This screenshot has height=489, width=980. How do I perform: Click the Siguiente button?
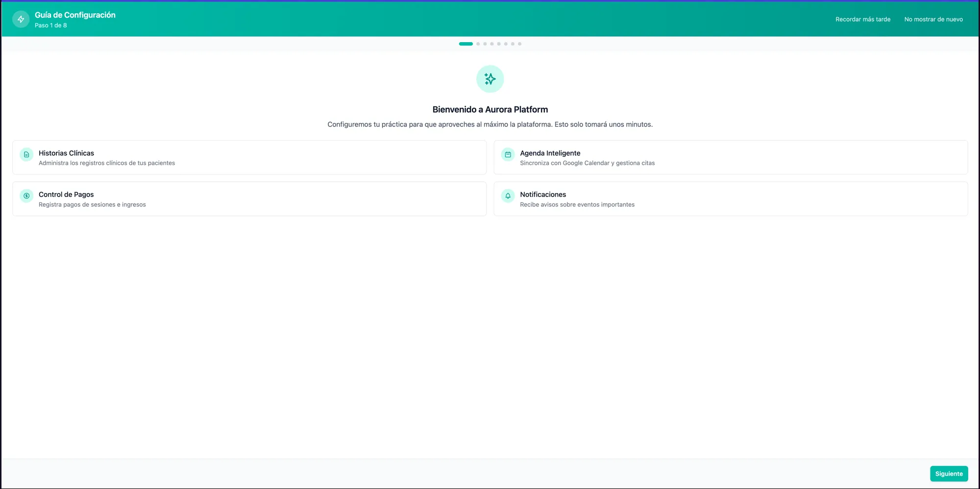click(x=949, y=474)
